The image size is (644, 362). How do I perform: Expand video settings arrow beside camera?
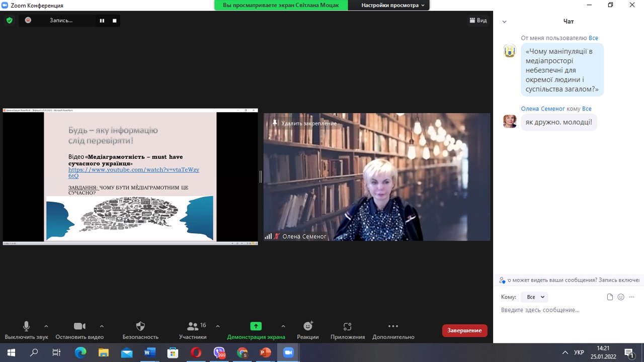point(102,326)
